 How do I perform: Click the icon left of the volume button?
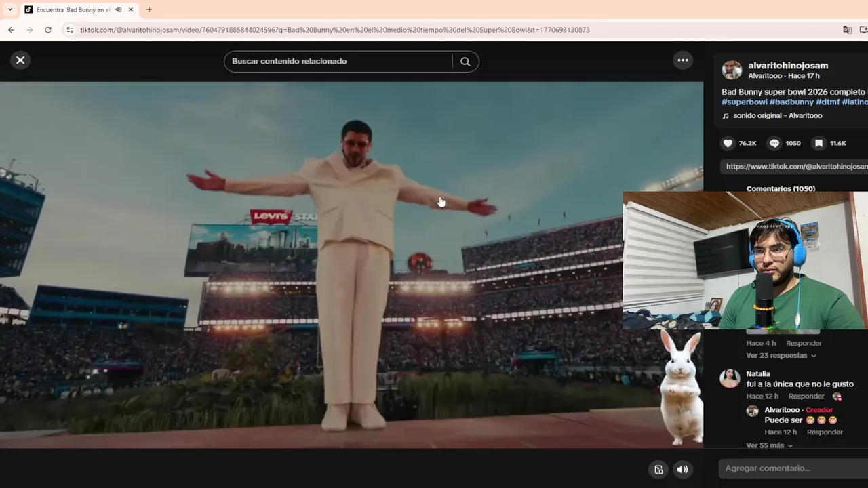tap(658, 469)
